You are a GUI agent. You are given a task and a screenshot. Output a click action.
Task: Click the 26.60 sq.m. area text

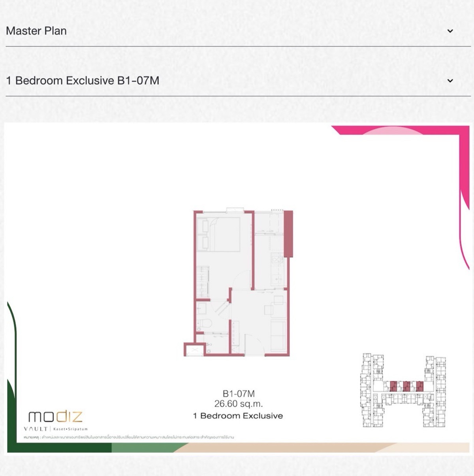[x=238, y=404]
